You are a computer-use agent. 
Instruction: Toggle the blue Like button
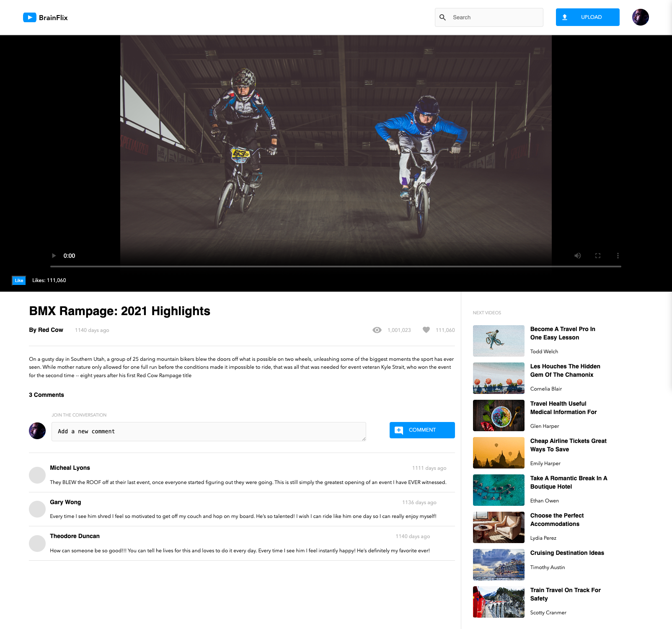[x=18, y=280]
